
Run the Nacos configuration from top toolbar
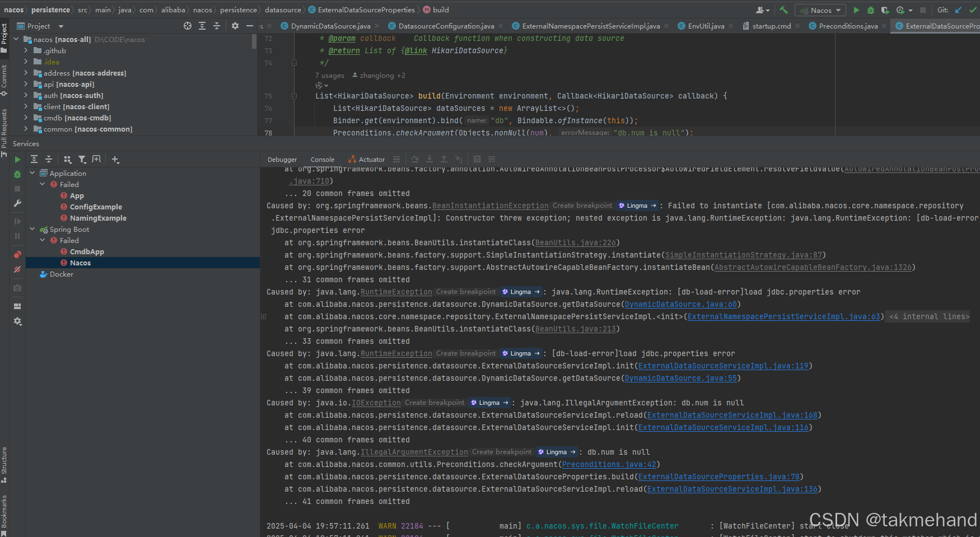[856, 10]
